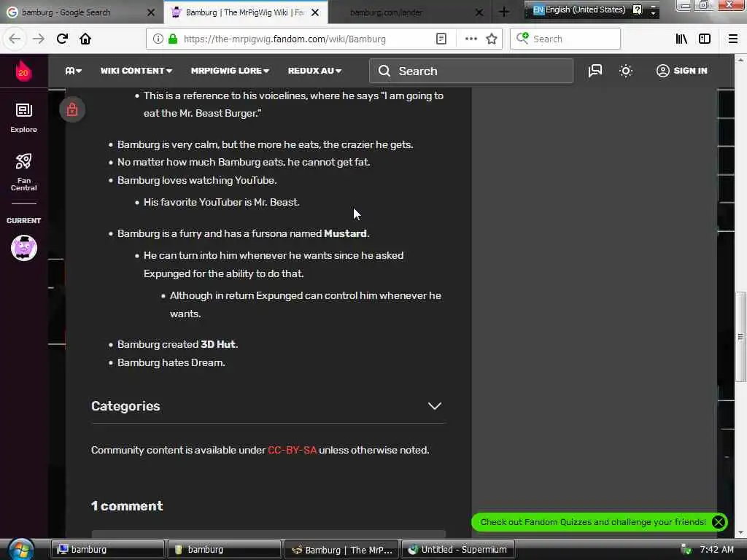Click the Windows Start orb
The height and width of the screenshot is (560, 747).
pyautogui.click(x=21, y=550)
